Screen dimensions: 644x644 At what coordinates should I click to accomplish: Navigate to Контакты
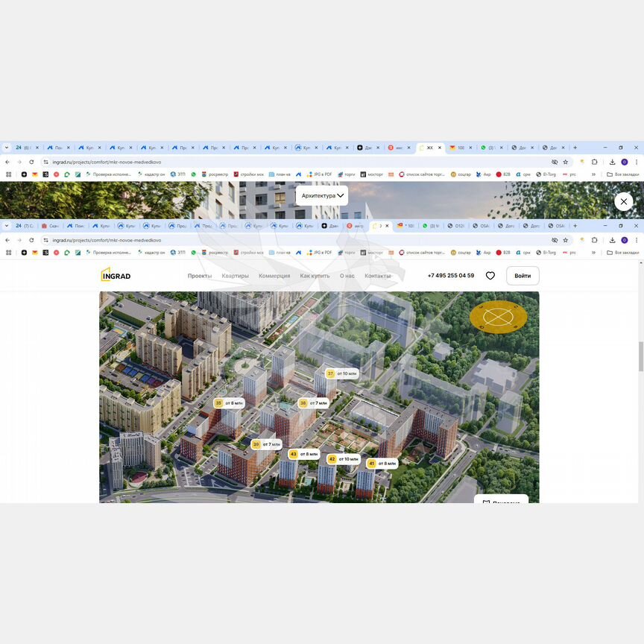(x=378, y=276)
